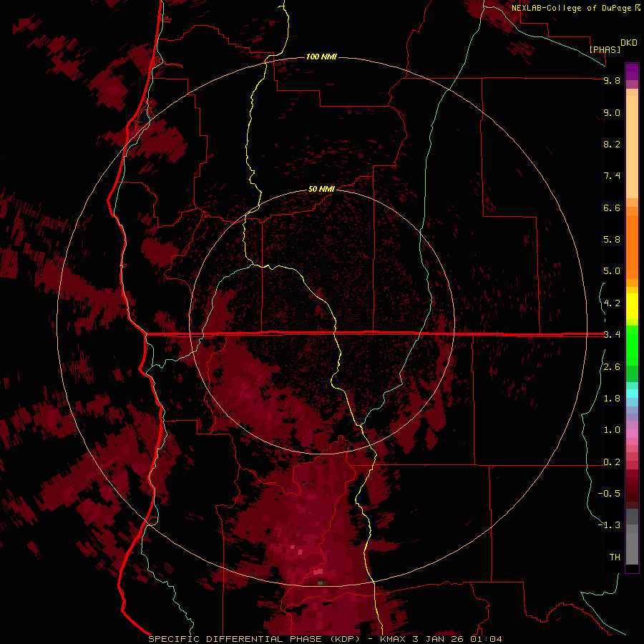The width and height of the screenshot is (644, 644).
Task: Click the 3 JAN 26 date text
Action: point(439,639)
